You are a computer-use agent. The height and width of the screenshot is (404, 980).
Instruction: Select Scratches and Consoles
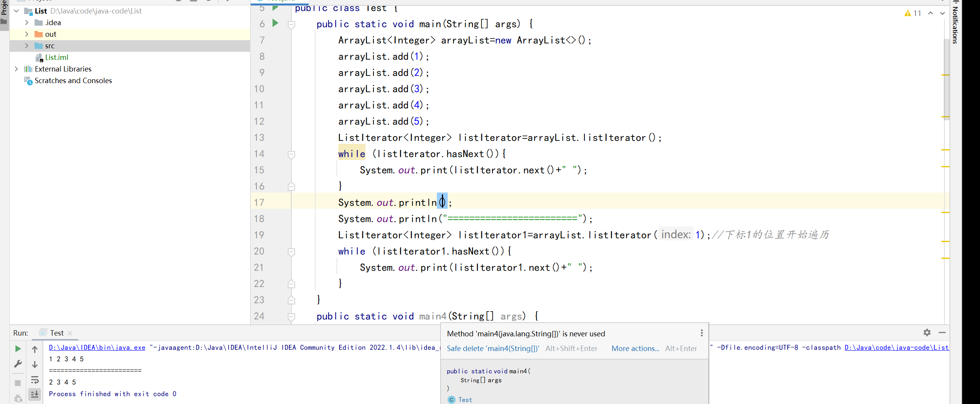[x=73, y=80]
